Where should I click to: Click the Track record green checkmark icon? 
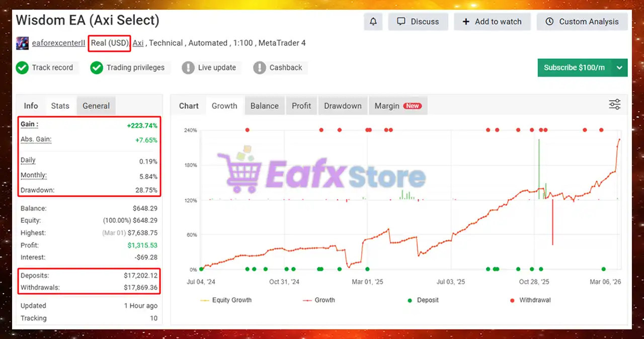pyautogui.click(x=22, y=67)
